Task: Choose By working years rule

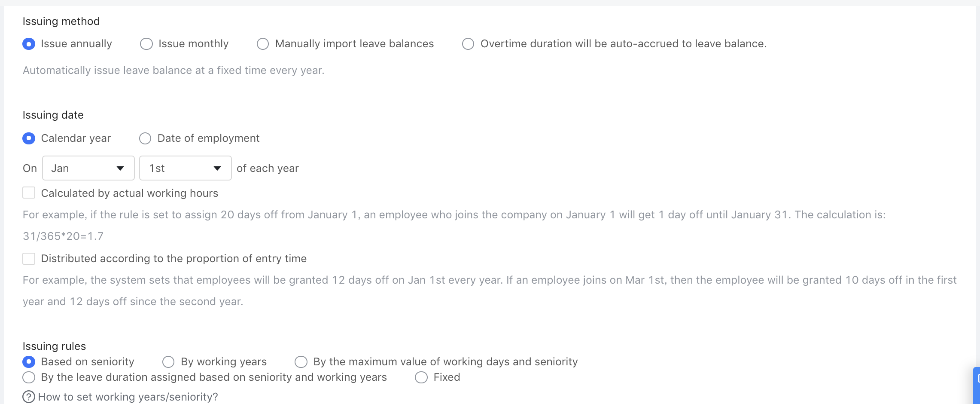Action: (168, 362)
